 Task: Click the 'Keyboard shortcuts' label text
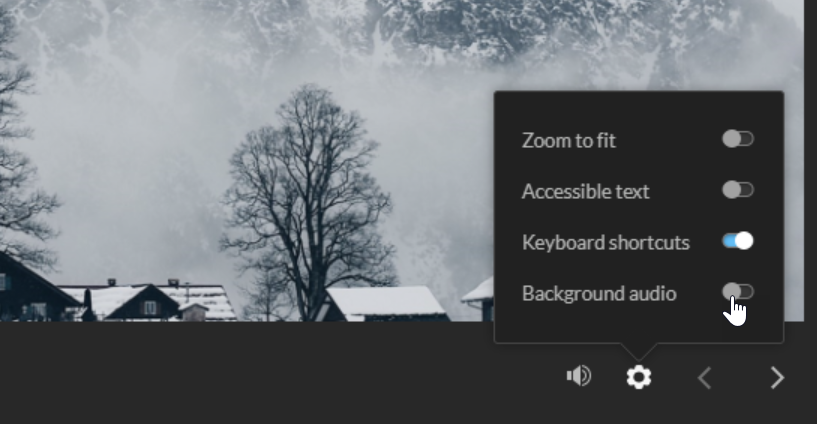point(606,243)
